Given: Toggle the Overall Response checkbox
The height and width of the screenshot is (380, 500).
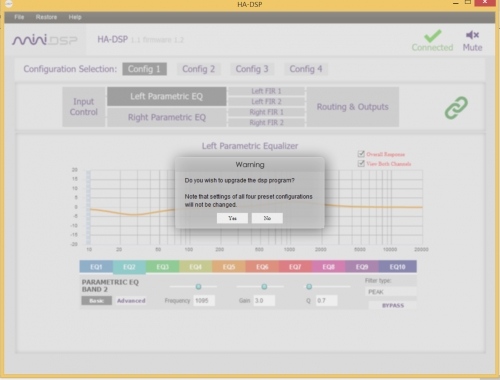Looking at the screenshot, I should click(361, 154).
